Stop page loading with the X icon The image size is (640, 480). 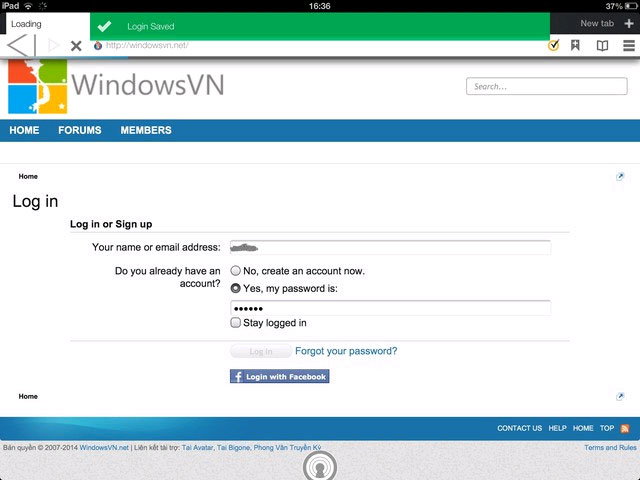coord(76,46)
